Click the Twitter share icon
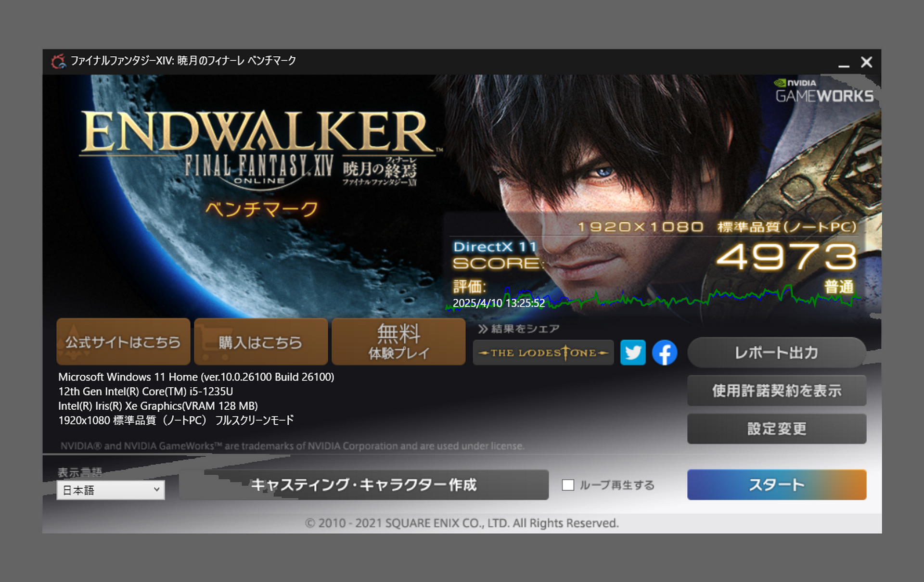924x582 pixels. (632, 353)
